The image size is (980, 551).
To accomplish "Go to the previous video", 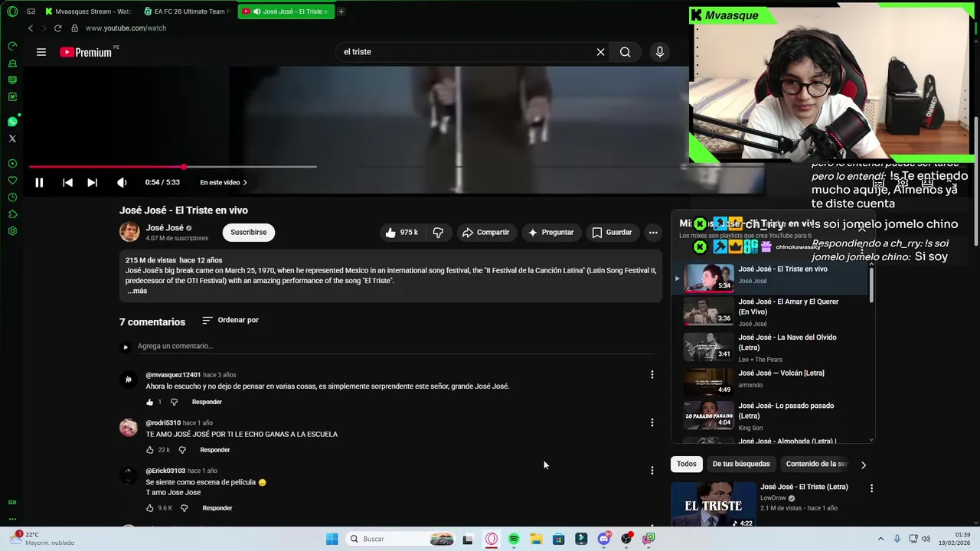I will [67, 182].
